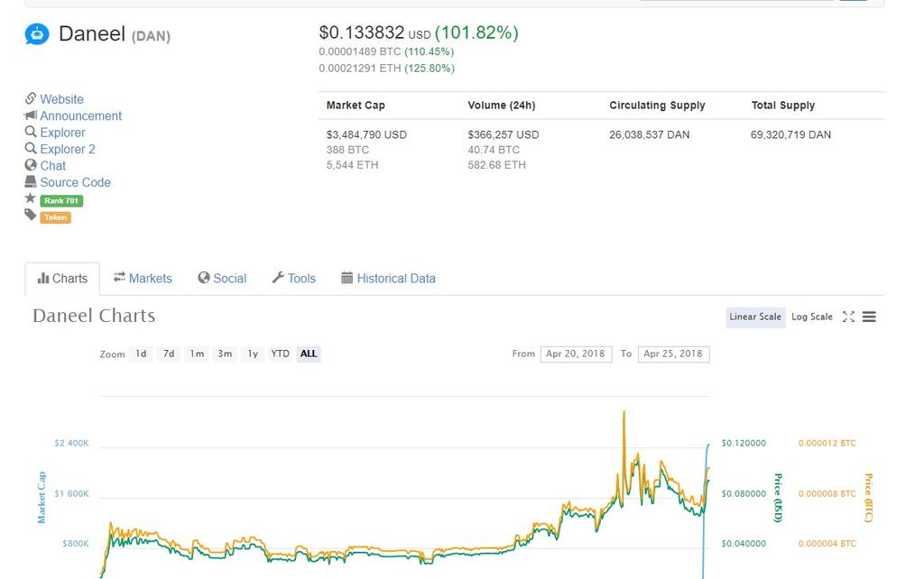
Task: Click the From date field Apr 20, 2018
Action: [x=576, y=354]
